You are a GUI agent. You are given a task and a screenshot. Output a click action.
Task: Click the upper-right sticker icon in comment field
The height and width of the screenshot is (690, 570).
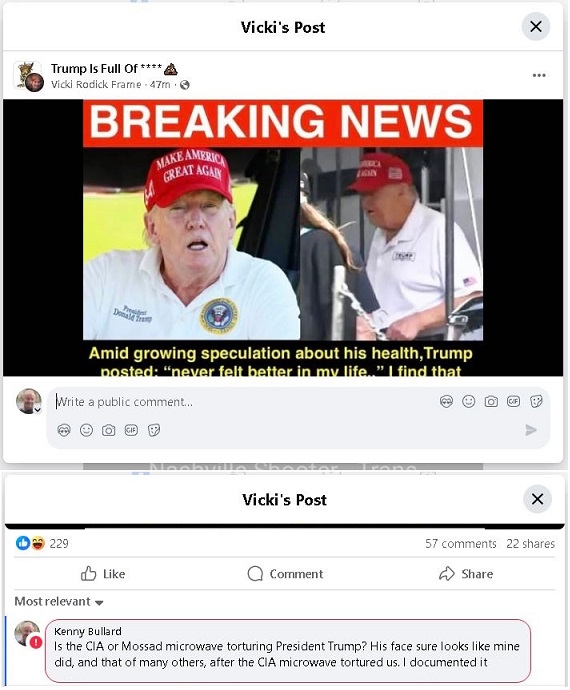pyautogui.click(x=536, y=401)
